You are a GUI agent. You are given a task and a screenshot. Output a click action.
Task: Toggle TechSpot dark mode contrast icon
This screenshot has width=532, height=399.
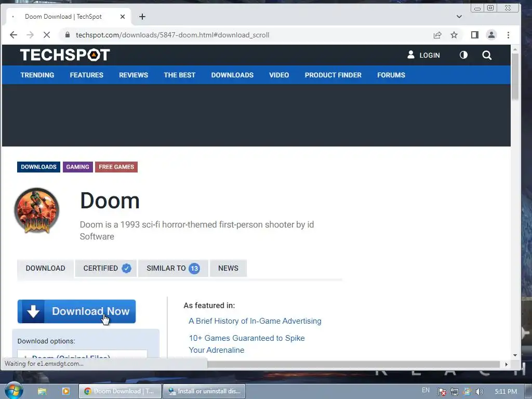(x=463, y=55)
